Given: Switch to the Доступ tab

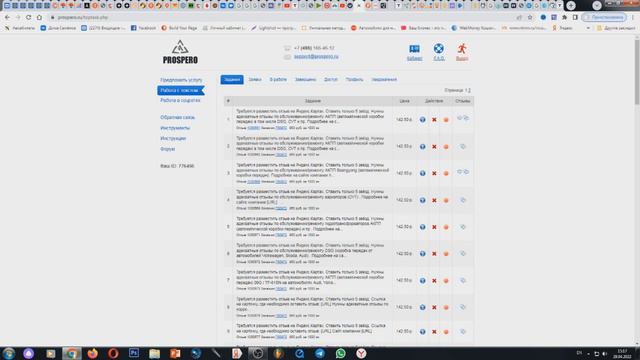Looking at the screenshot, I should point(331,80).
